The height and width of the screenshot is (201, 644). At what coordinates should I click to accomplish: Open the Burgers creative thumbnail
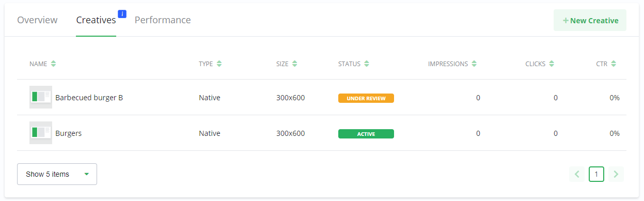coord(41,133)
